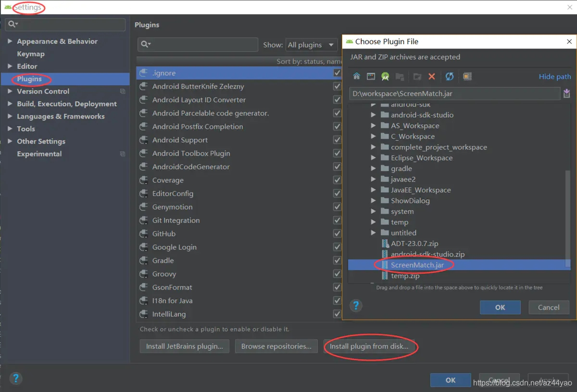This screenshot has height=392, width=577.
Task: Delete selected file with red X icon
Action: (x=432, y=76)
